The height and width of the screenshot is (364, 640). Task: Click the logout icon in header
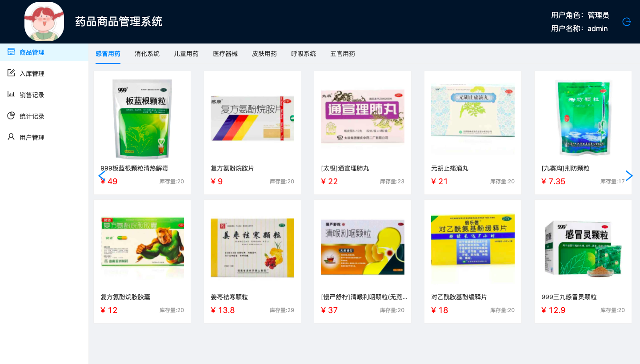point(627,22)
